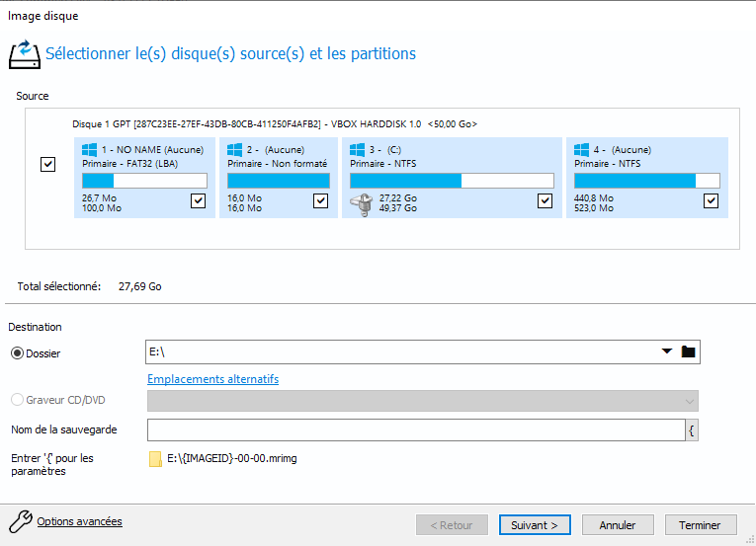The height and width of the screenshot is (546, 756).
Task: Click Windows logo icon on partition 3 (C:)
Action: tap(358, 150)
